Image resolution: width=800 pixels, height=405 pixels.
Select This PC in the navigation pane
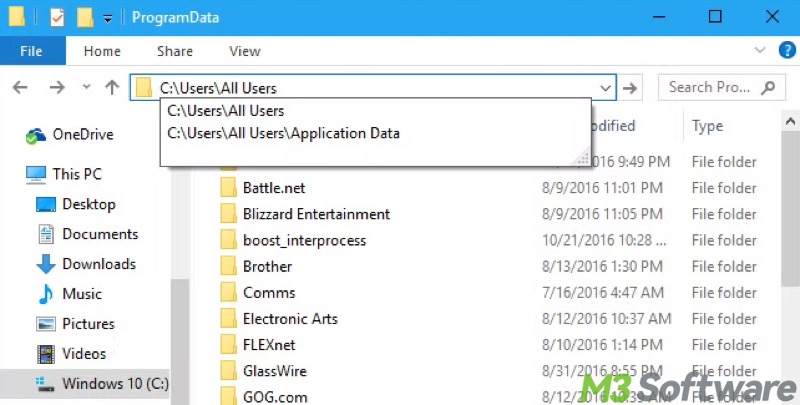pos(77,174)
